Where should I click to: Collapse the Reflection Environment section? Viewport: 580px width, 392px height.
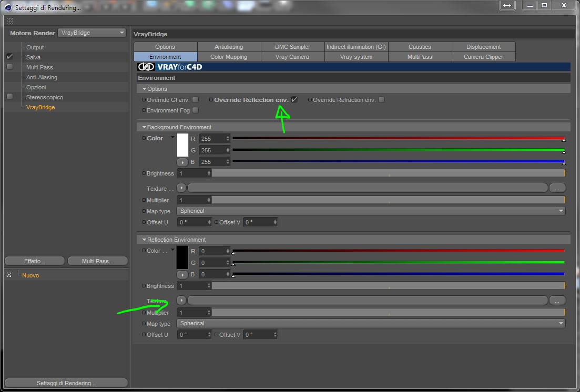[x=144, y=240]
